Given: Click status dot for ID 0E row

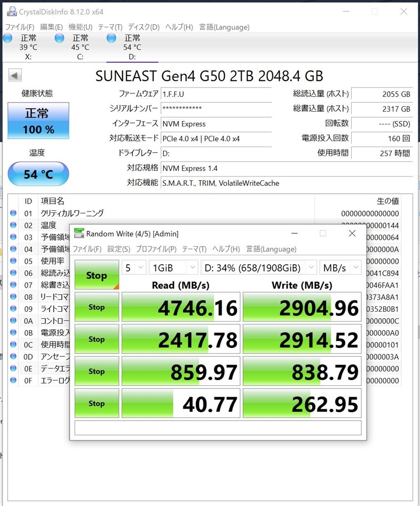Looking at the screenshot, I should pos(13,368).
